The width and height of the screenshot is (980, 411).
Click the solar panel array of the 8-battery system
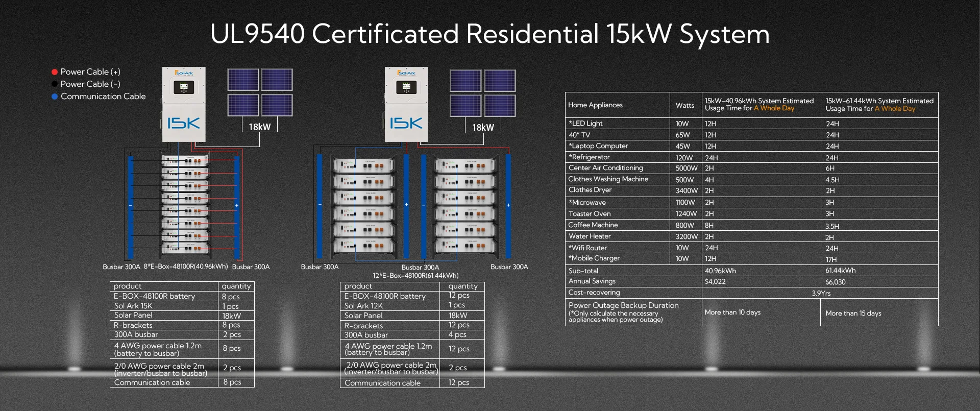click(260, 92)
